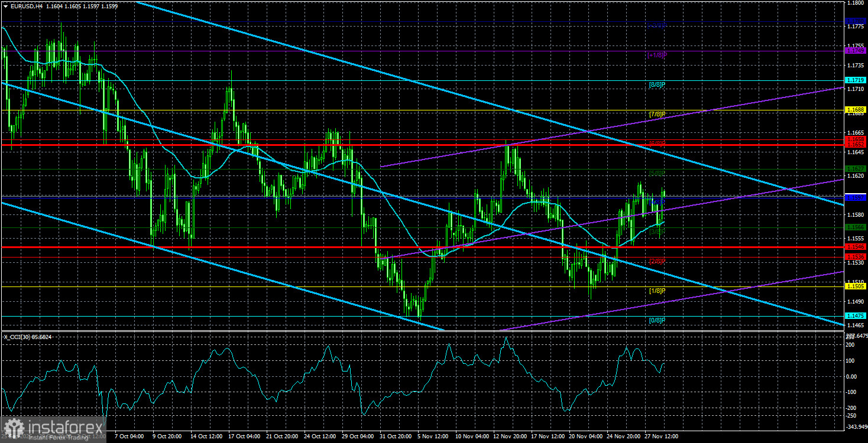This screenshot has height=443, width=868.
Task: Click the [2/8]P red level label
Action: coord(656,260)
